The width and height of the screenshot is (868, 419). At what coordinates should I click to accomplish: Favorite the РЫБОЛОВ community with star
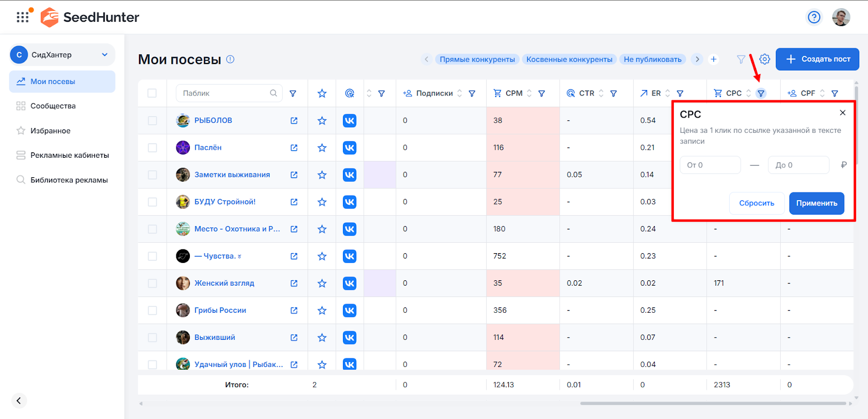tap(322, 120)
